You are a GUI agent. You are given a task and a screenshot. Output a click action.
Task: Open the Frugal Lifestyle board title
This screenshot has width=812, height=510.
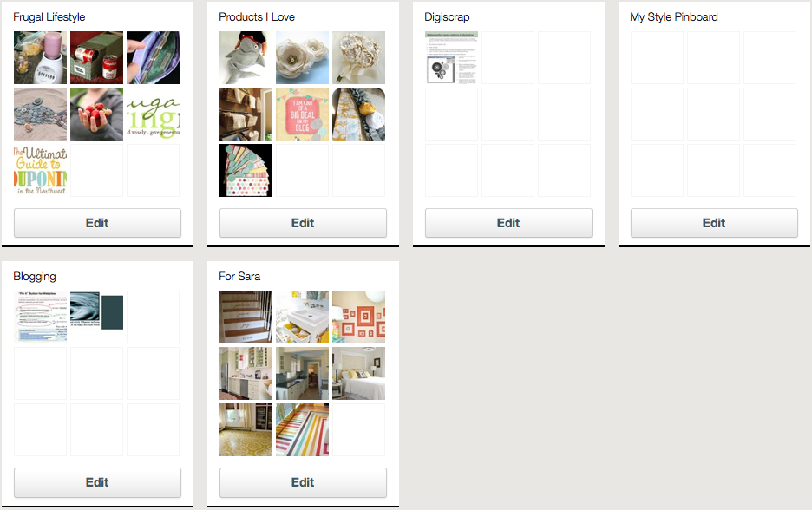pos(49,17)
